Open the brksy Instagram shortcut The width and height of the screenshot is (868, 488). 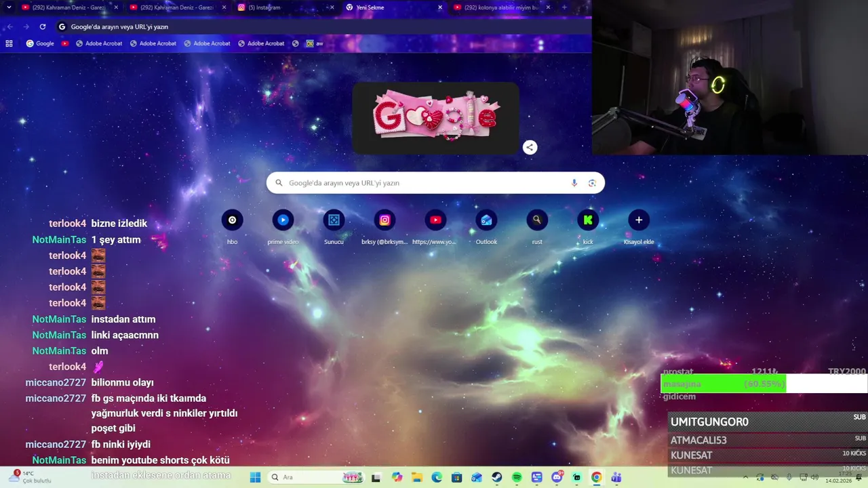click(x=384, y=227)
